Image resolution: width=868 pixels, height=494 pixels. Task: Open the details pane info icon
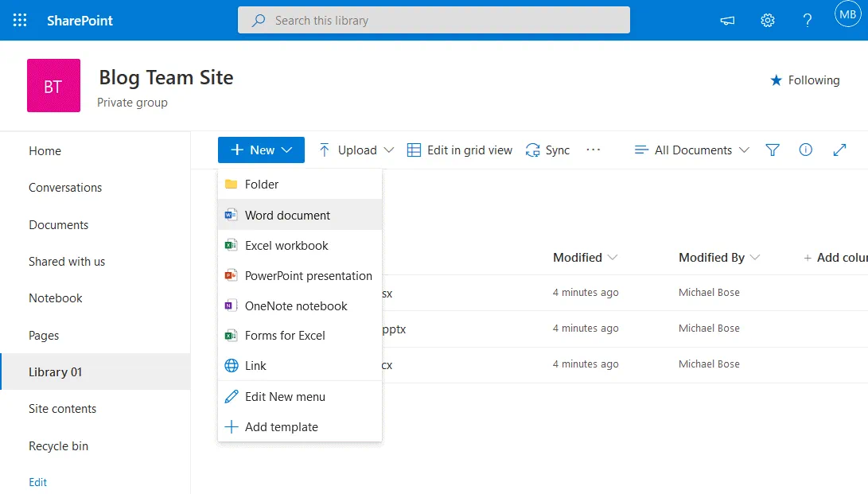(x=805, y=150)
